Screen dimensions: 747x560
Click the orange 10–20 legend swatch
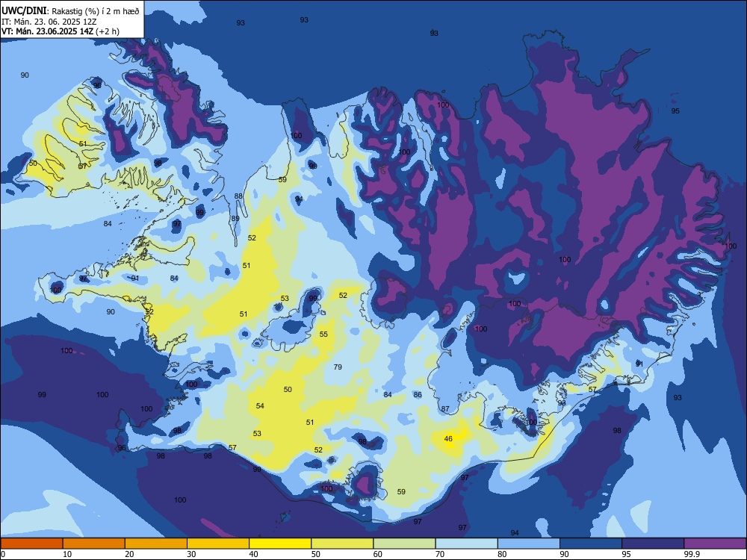coord(94,544)
